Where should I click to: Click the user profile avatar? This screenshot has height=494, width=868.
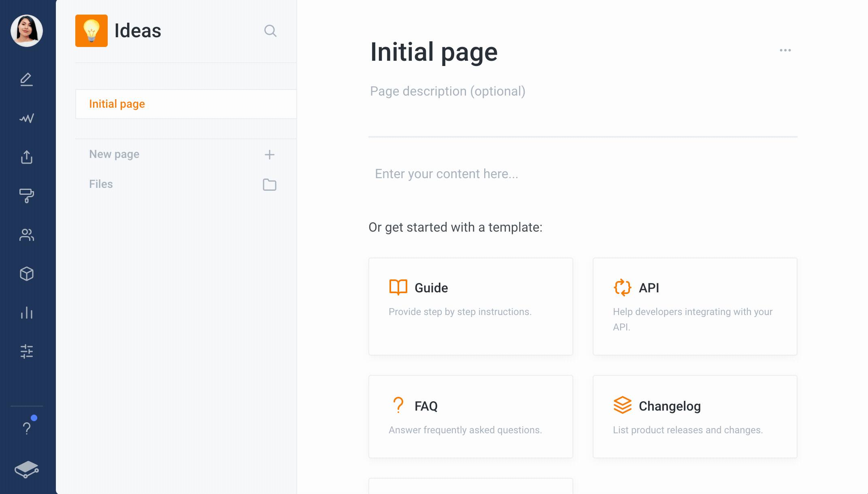click(x=26, y=31)
